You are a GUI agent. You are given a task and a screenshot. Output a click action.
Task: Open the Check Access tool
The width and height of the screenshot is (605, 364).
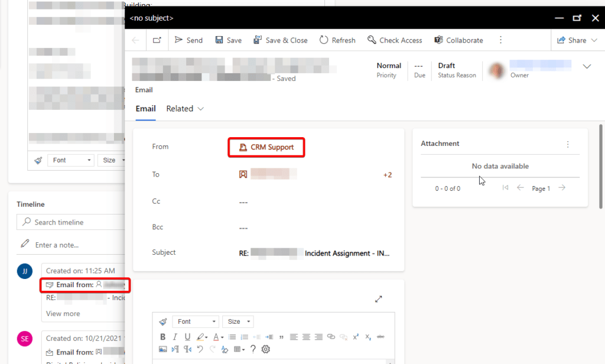click(x=372, y=40)
